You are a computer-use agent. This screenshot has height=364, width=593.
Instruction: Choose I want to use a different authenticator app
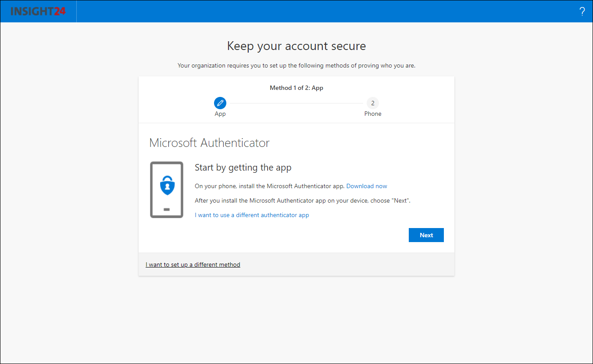pos(252,215)
